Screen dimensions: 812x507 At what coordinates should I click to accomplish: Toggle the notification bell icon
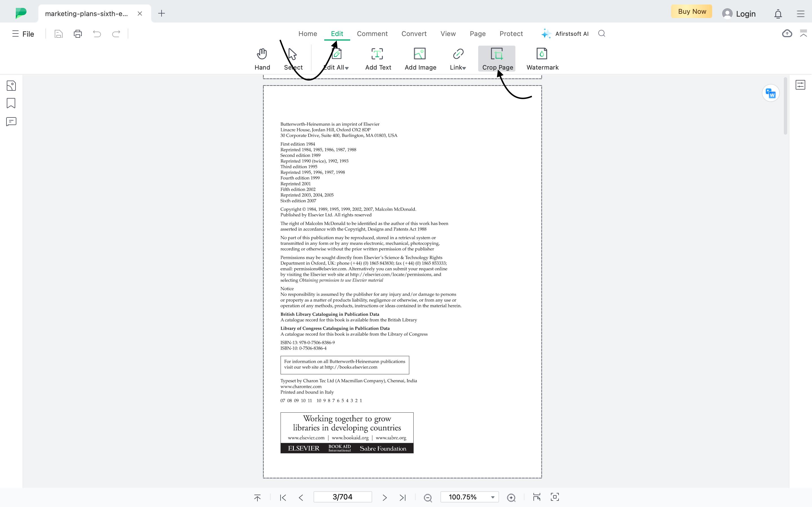pos(778,13)
